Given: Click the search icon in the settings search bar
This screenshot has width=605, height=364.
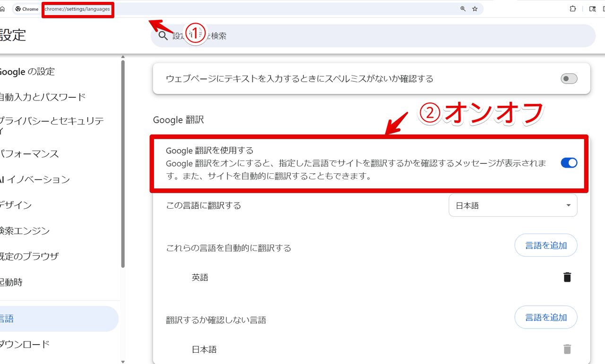Looking at the screenshot, I should pyautogui.click(x=163, y=36).
